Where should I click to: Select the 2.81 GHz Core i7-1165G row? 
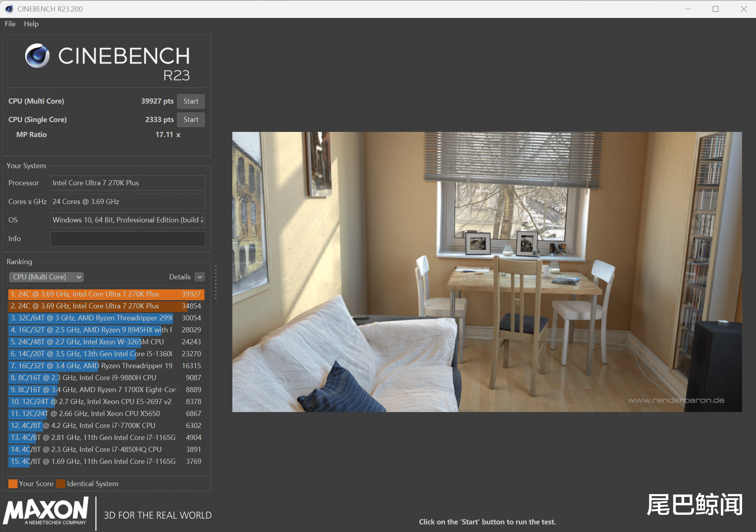(x=106, y=438)
